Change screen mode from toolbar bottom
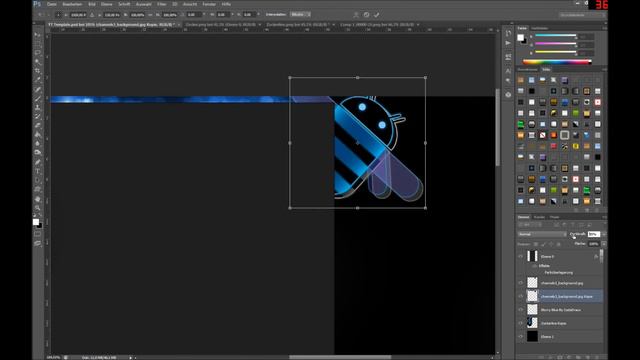The width and height of the screenshot is (640, 360). (38, 243)
